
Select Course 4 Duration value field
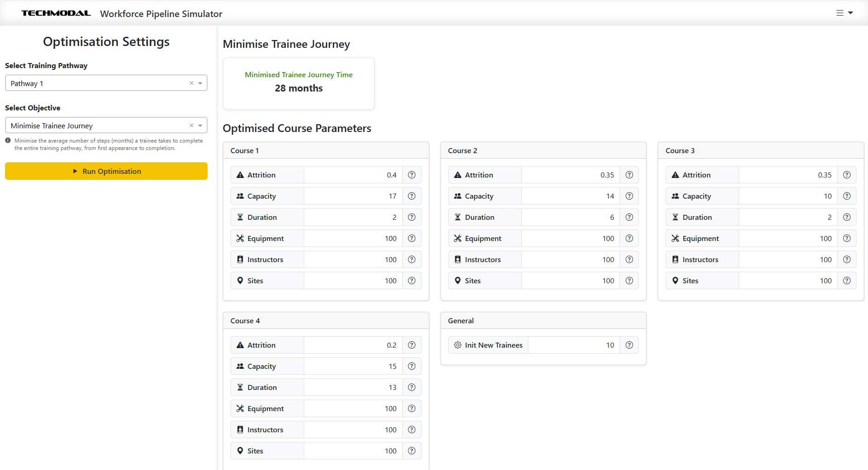(353, 387)
